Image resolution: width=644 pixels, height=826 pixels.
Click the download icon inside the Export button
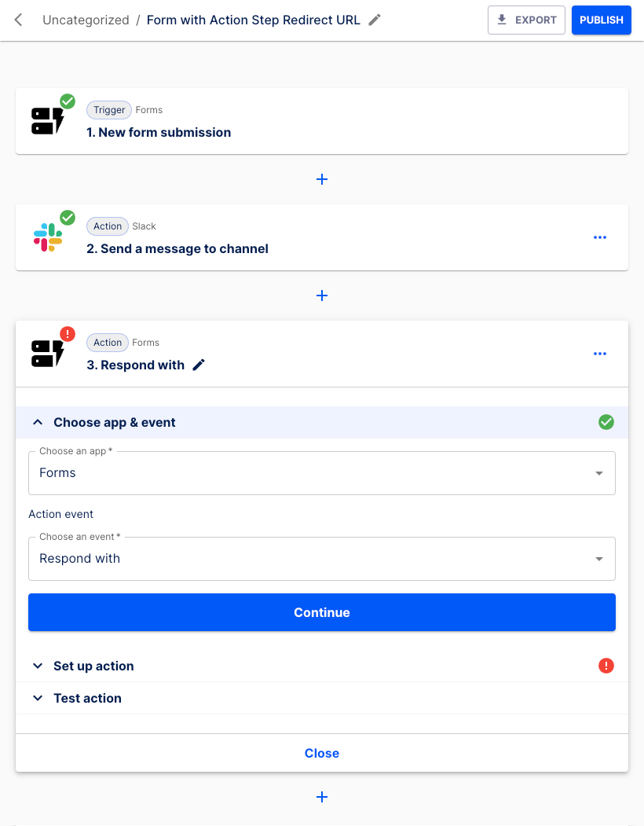(503, 20)
